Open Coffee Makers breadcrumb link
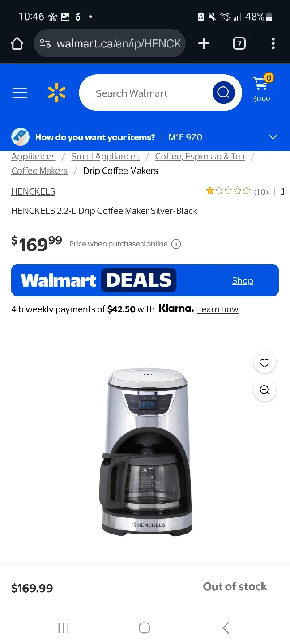Screen dimensions: 290x644 39,171
